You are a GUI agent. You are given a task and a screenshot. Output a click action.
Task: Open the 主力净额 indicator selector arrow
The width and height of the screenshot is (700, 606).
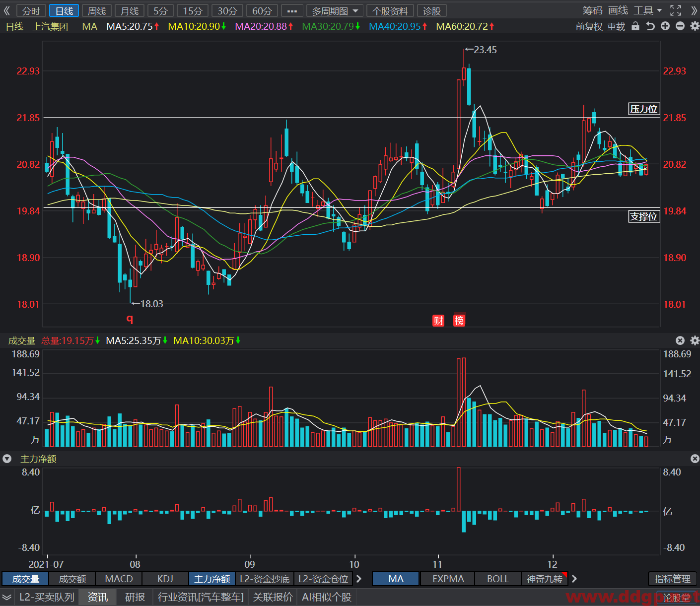(x=7, y=459)
